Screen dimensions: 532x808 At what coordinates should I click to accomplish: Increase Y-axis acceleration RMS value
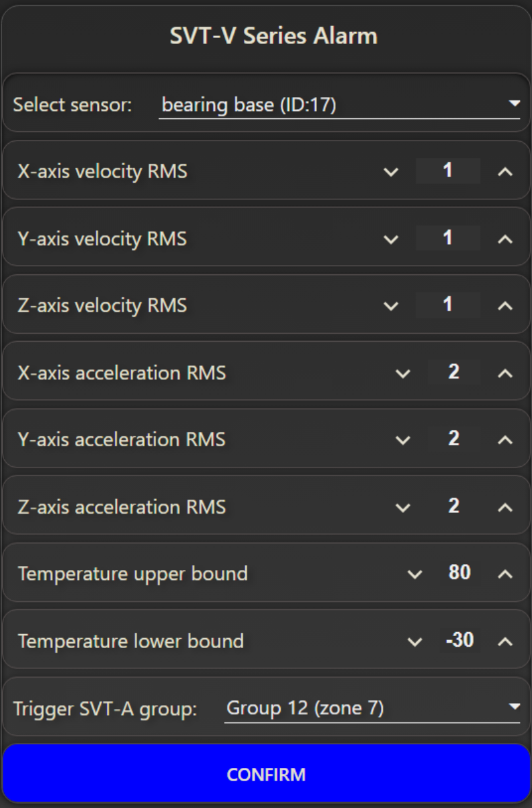click(505, 440)
